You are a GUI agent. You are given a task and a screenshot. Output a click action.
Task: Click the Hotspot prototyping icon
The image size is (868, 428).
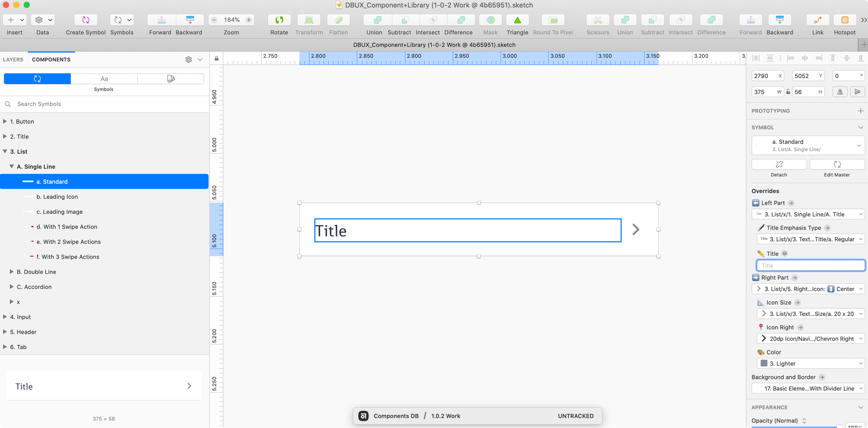pos(844,20)
